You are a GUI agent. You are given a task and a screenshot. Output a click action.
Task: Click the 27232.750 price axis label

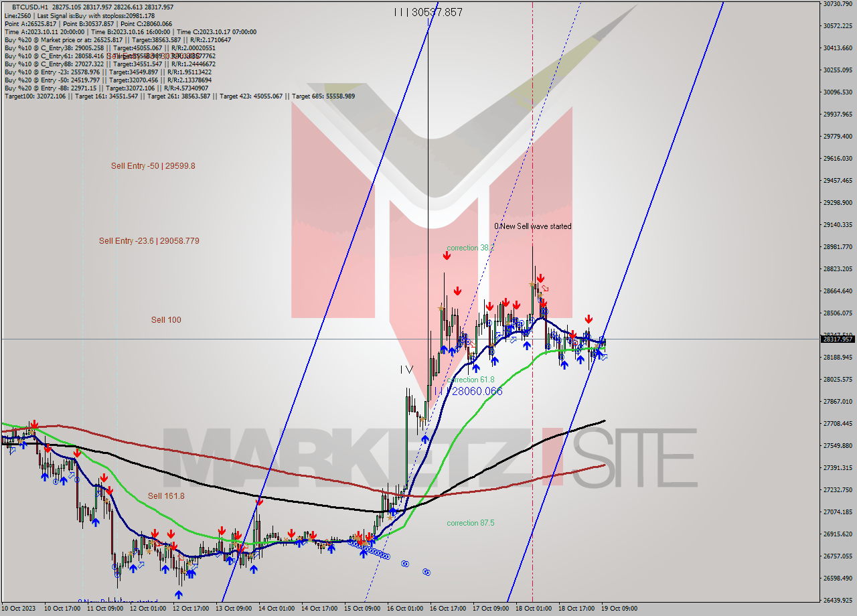pyautogui.click(x=838, y=489)
